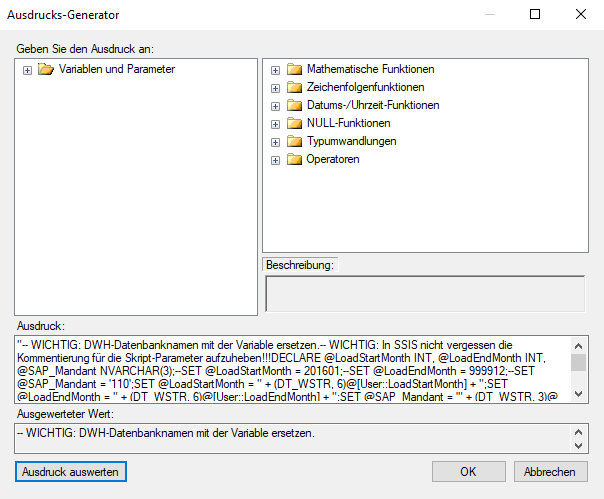The width and height of the screenshot is (604, 499).
Task: Click the Zeichenfolgenfunktionen folder icon
Action: (294, 88)
